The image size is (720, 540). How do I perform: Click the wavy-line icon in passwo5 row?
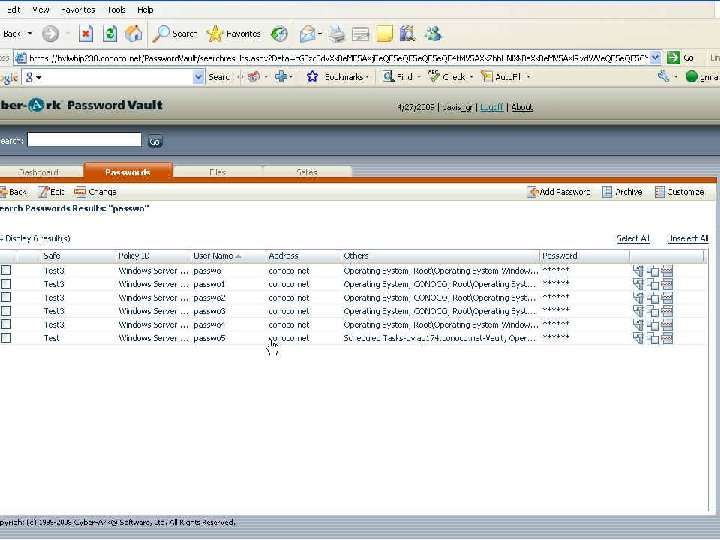667,338
